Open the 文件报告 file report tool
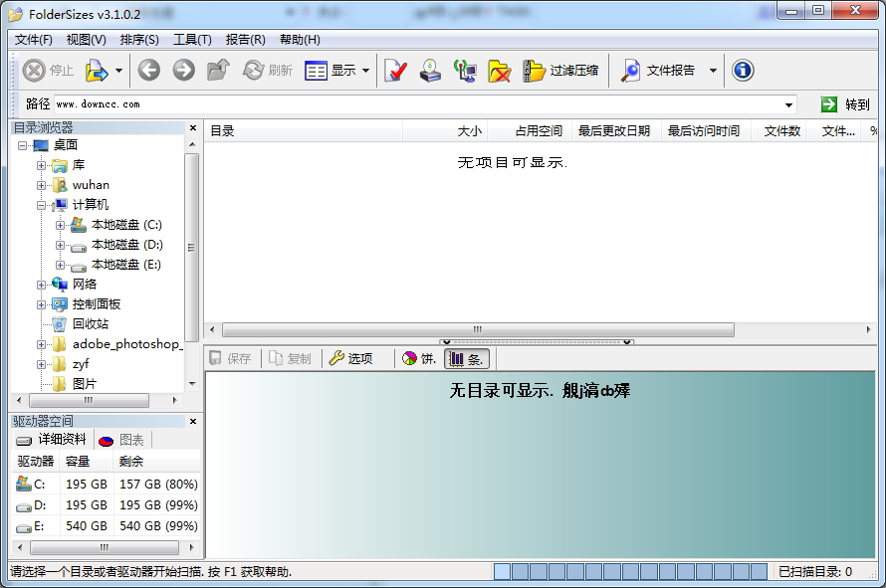This screenshot has height=588, width=886. [x=659, y=70]
